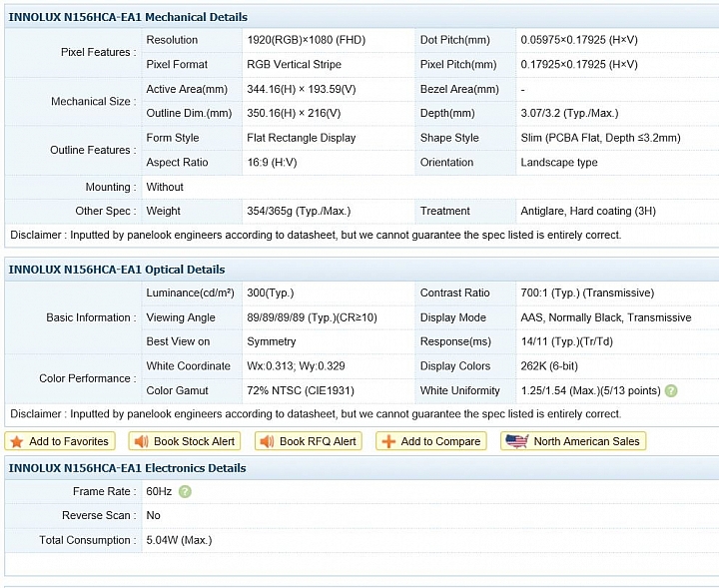Select Reverse Scan value No
This screenshot has width=719, height=588.
153,515
